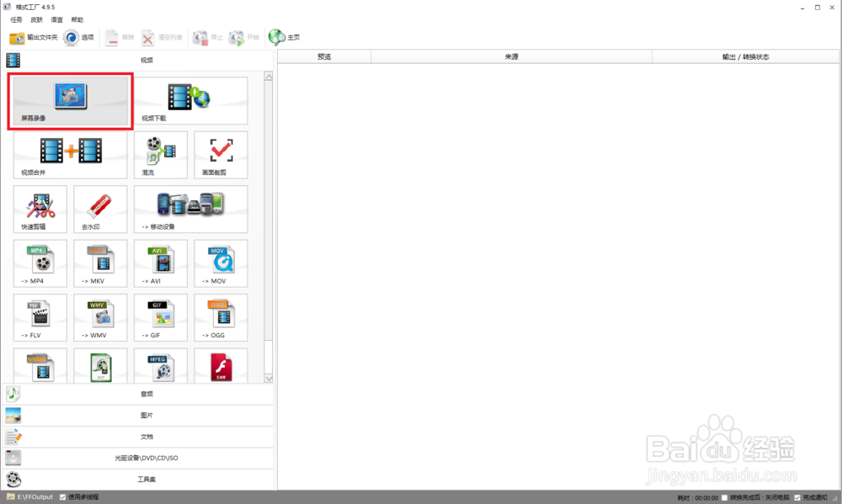842x504 pixels.
Task: Select the MPEG conversion icon
Action: [x=161, y=366]
